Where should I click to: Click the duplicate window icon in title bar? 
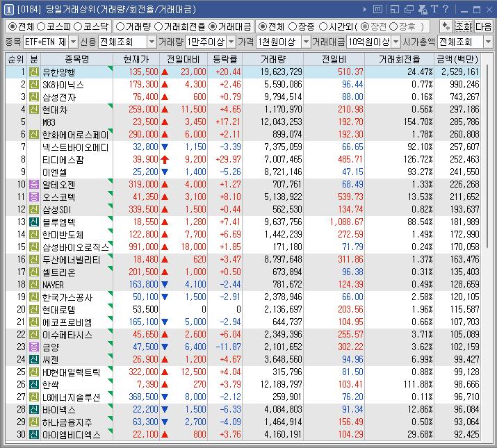409,10
